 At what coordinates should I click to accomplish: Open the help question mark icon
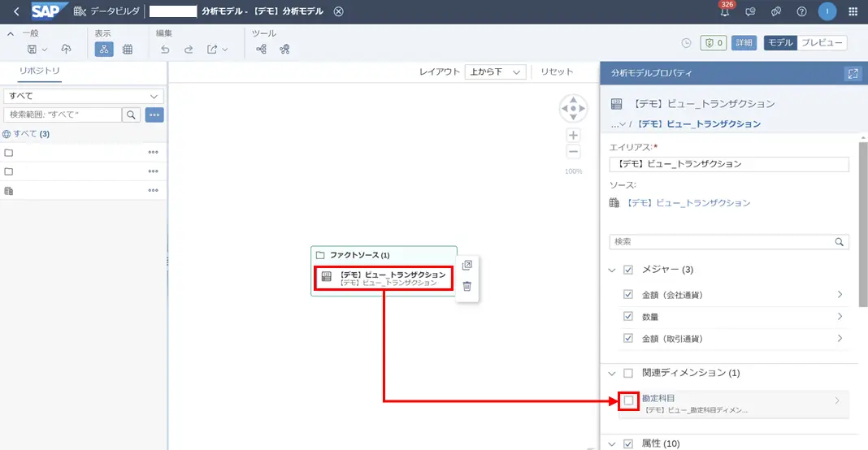click(x=801, y=11)
